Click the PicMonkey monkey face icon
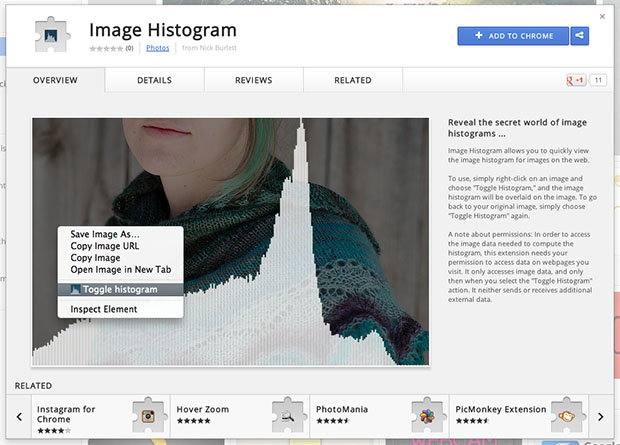The image size is (620, 445). (566, 416)
